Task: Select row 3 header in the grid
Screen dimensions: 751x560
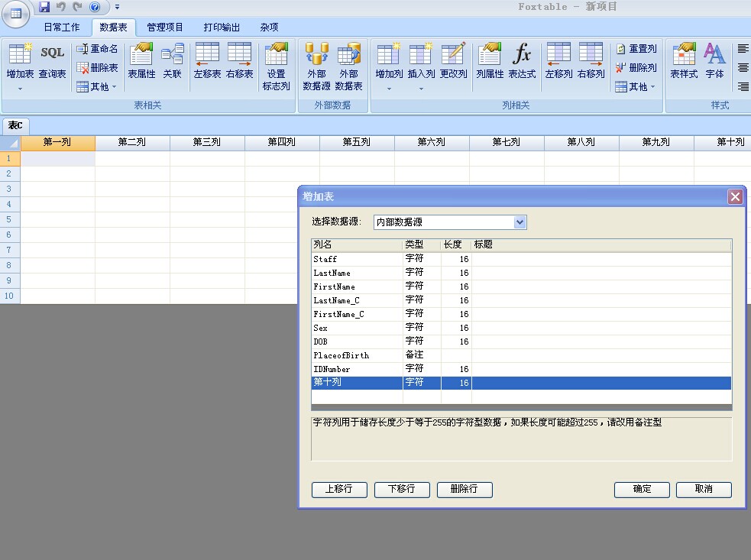Action: click(9, 189)
